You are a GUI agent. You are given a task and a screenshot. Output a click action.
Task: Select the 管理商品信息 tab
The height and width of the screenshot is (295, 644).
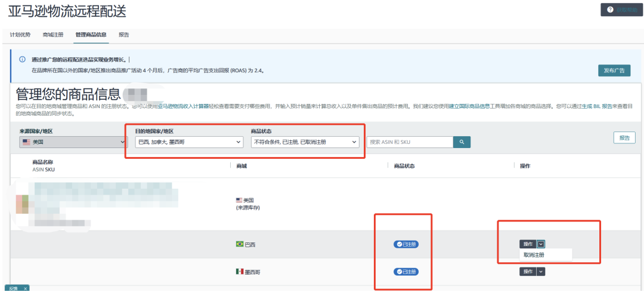[91, 35]
